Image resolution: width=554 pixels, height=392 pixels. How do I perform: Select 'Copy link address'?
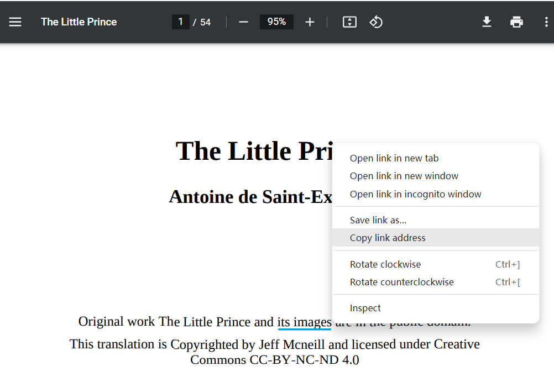click(388, 238)
